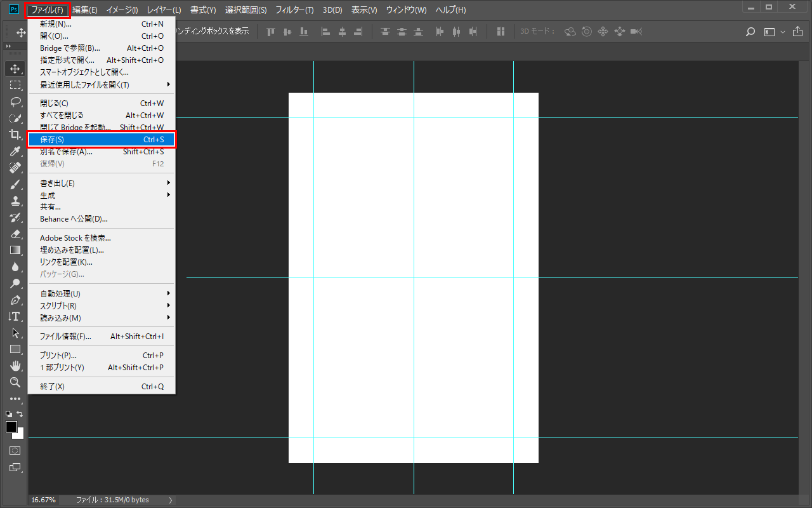Image resolution: width=812 pixels, height=508 pixels.
Task: Expand the スクリプト submenu
Action: pos(168,305)
